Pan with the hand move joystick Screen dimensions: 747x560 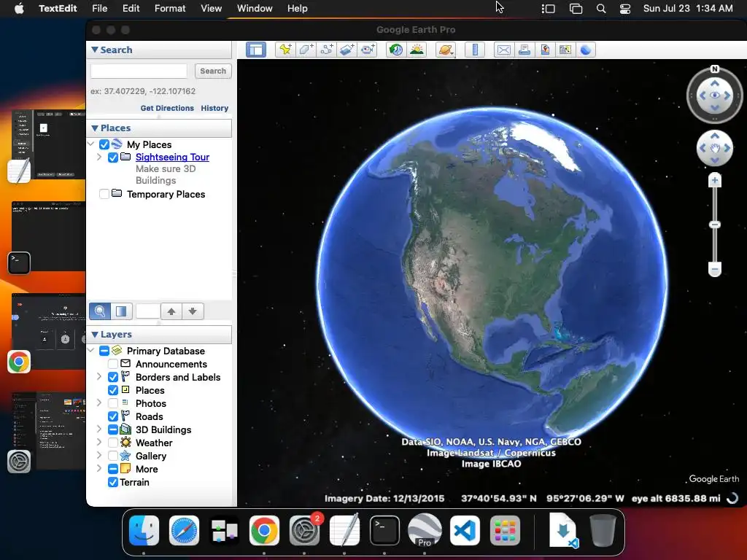tap(715, 149)
